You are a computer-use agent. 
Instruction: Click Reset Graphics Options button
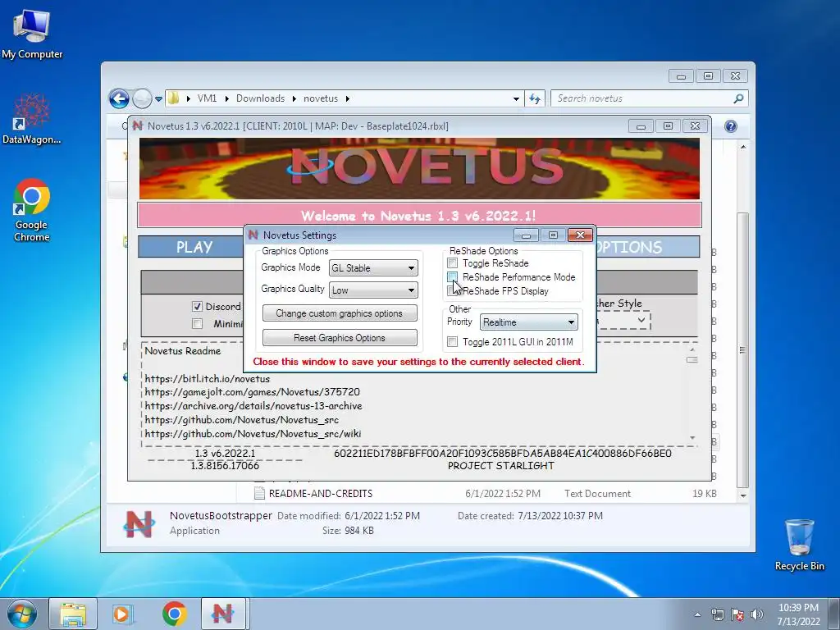point(340,338)
